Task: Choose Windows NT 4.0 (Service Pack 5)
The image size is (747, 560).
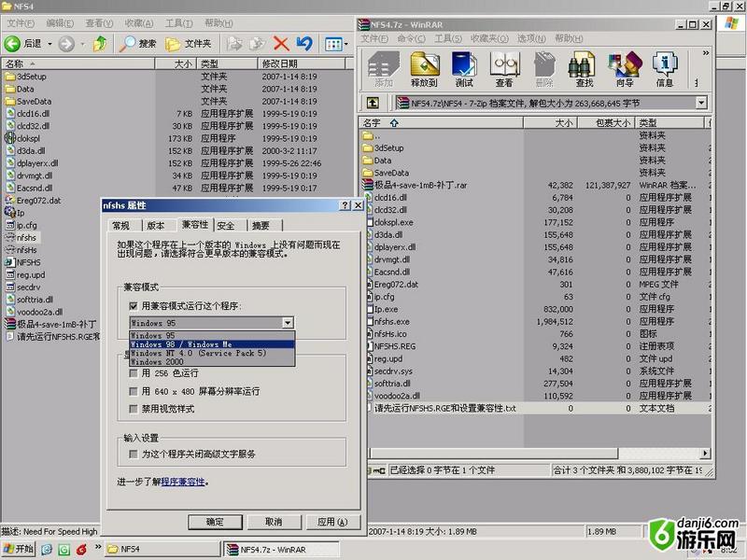Action: click(212, 353)
